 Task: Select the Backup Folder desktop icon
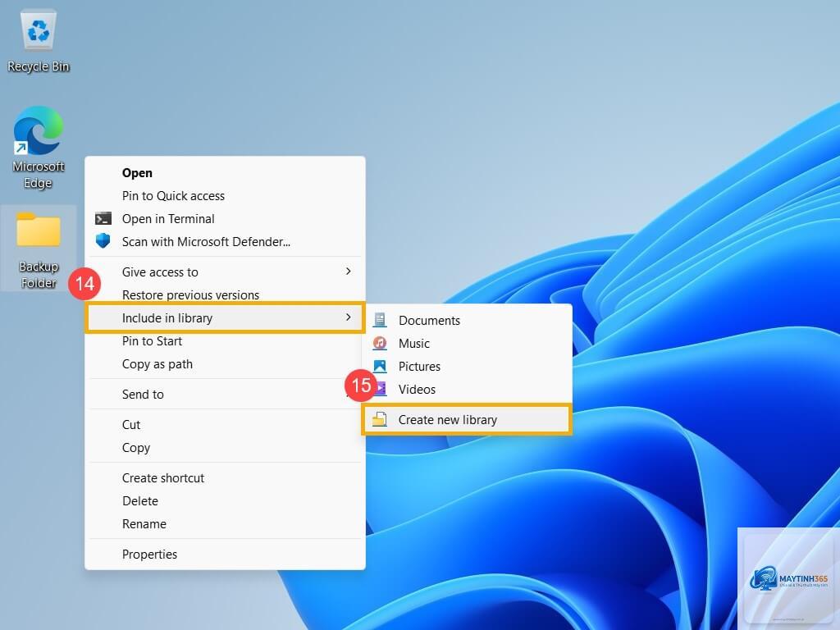(39, 249)
